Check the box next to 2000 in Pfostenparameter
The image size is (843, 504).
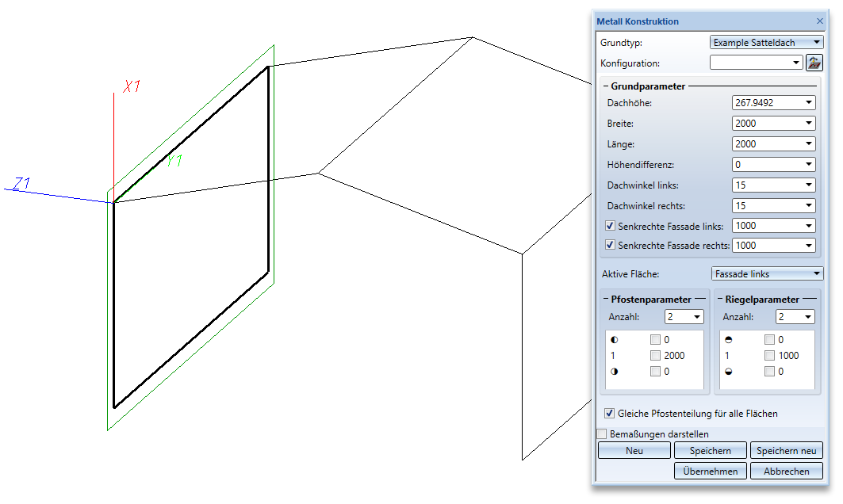click(655, 355)
